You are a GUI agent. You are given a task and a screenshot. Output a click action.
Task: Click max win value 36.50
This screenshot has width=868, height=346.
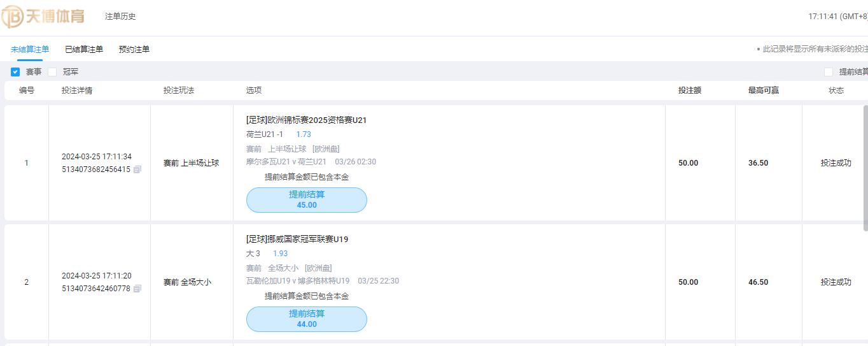(x=758, y=163)
